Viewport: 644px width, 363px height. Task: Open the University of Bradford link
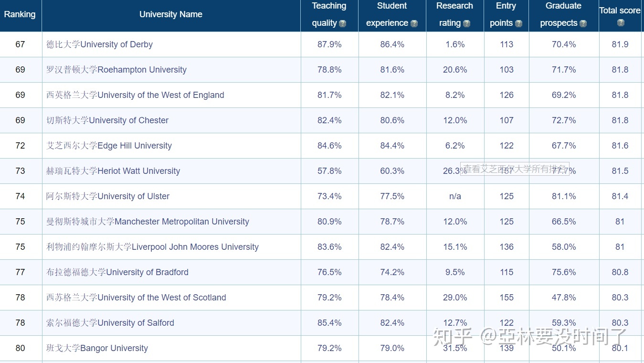117,272
